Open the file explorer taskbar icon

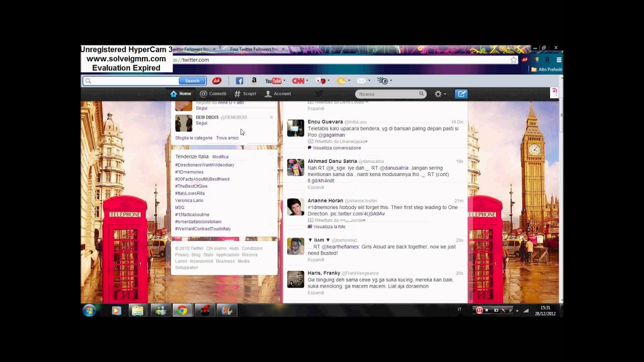(138, 311)
